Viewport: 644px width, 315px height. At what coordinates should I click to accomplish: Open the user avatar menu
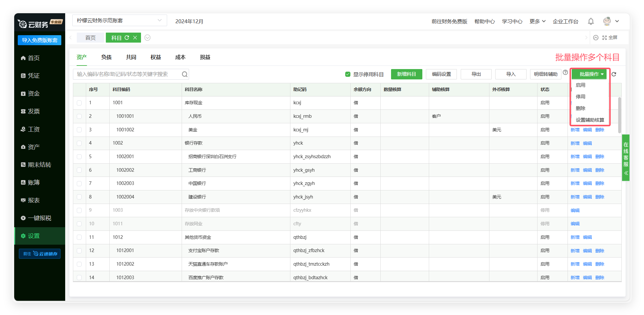click(607, 21)
